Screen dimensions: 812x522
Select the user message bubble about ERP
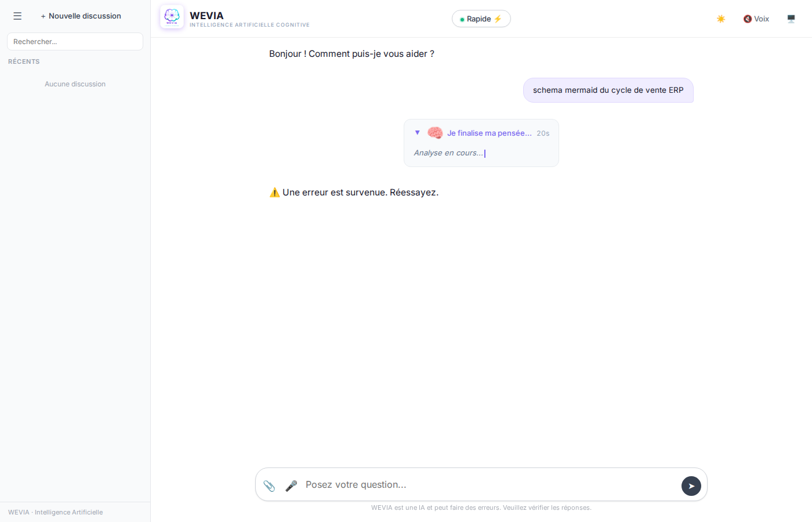point(608,90)
